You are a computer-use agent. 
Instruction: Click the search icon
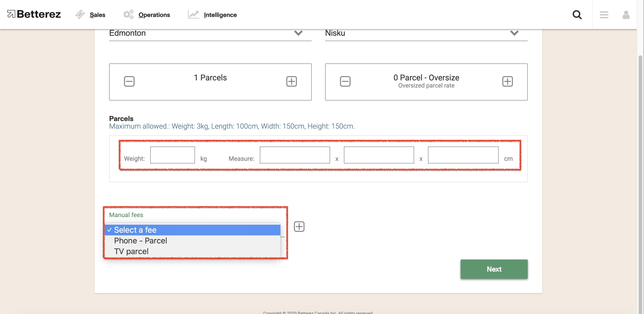pos(577,14)
